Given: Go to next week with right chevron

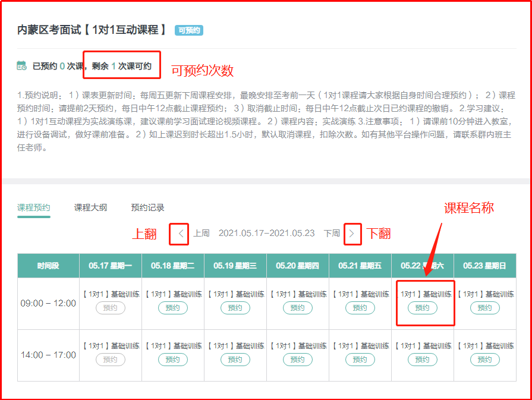Looking at the screenshot, I should click(x=352, y=234).
